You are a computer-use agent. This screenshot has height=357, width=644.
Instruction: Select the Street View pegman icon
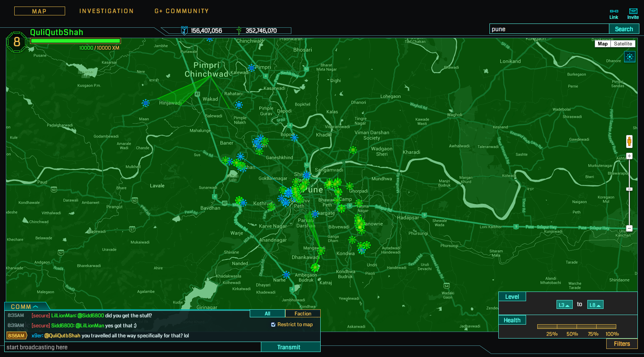pos(629,141)
